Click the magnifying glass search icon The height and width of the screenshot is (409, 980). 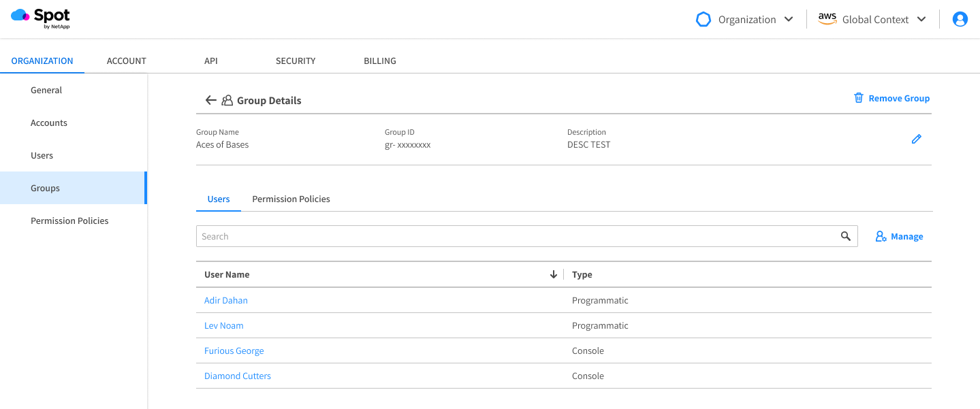pyautogui.click(x=845, y=236)
